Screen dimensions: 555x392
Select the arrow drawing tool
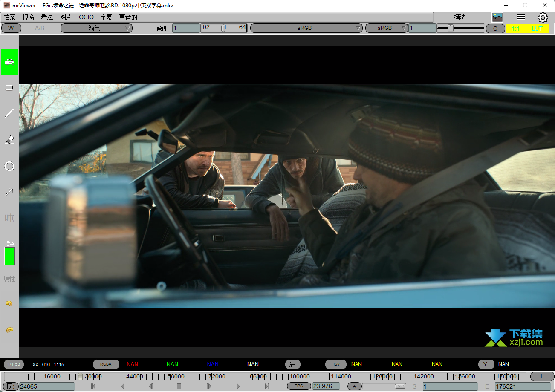pos(9,192)
